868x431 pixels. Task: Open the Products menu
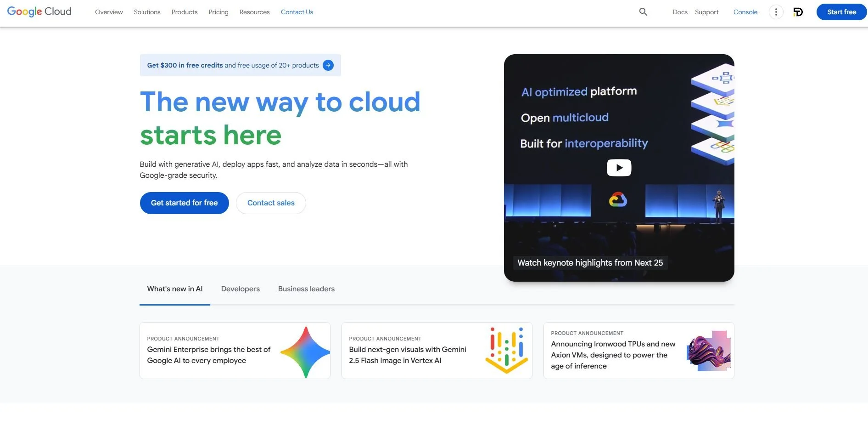(185, 12)
